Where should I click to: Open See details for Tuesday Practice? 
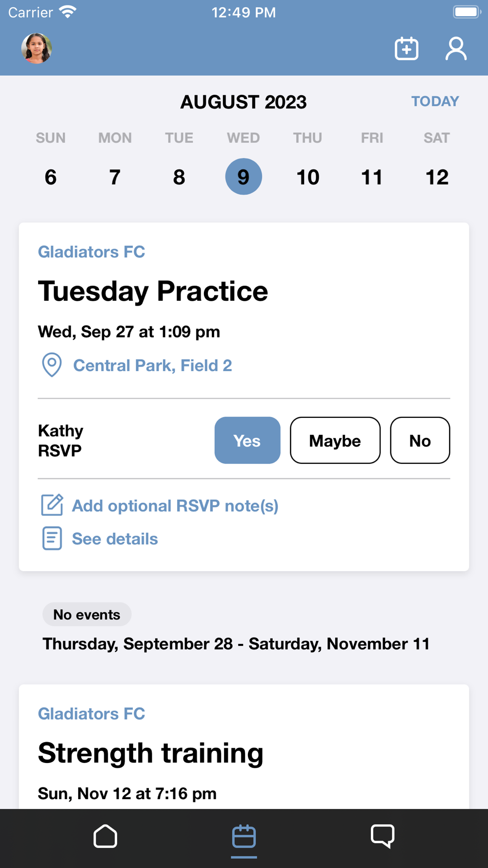click(x=115, y=539)
